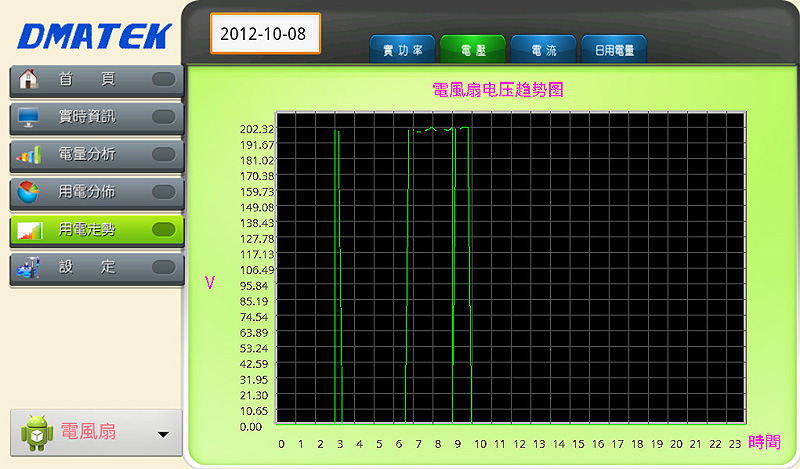This screenshot has width=800, height=469.
Task: Click the DMATEK logo
Action: [94, 35]
